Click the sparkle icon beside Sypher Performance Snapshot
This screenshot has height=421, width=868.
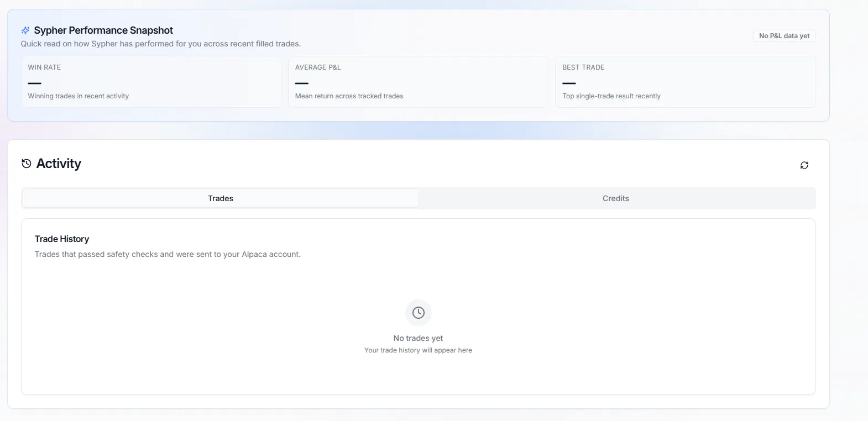point(25,30)
